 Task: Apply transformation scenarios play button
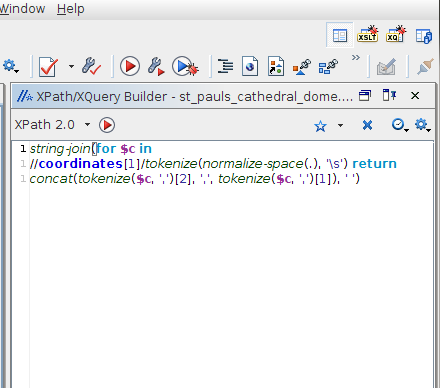130,66
